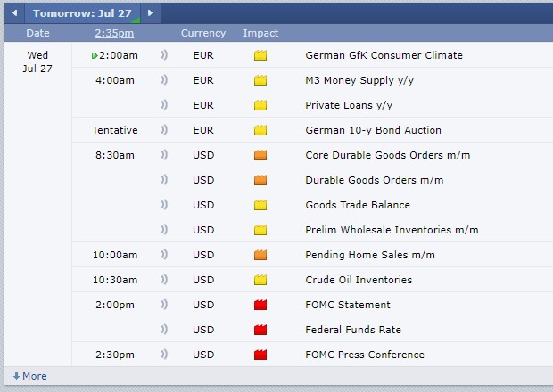Click sound icon for Crude Oil Inventories
This screenshot has height=392, width=553.
pos(164,280)
